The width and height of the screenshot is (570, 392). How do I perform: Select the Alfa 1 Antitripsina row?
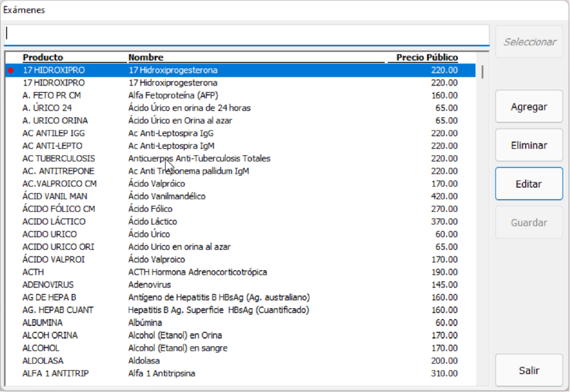[161, 374]
